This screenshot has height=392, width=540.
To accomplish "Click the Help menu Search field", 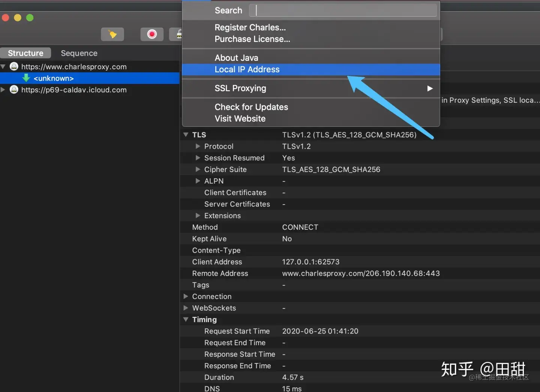I will (343, 10).
